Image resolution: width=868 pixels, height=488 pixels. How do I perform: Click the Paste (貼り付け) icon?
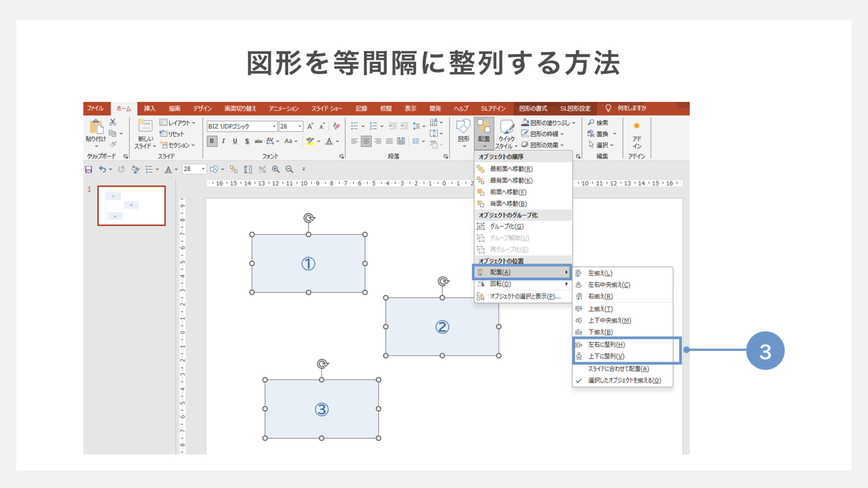click(x=95, y=127)
